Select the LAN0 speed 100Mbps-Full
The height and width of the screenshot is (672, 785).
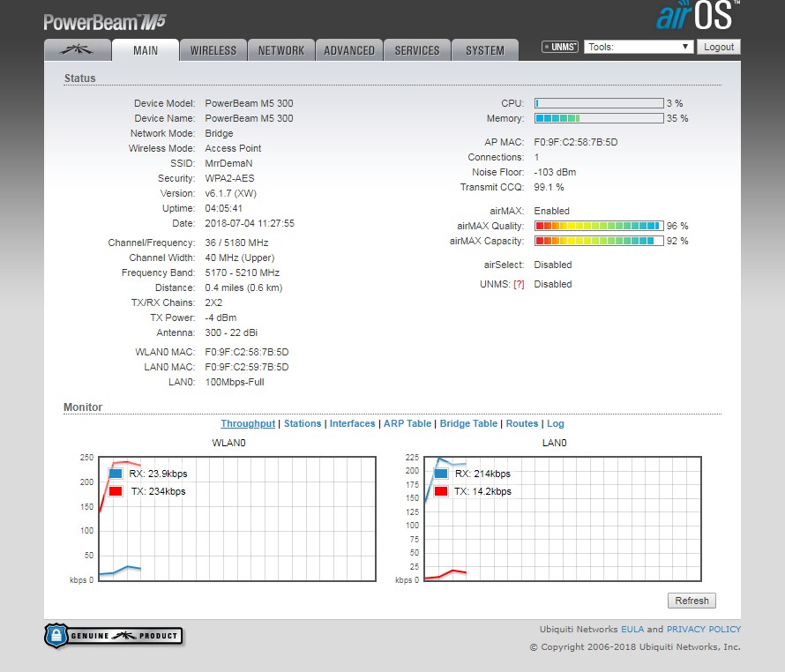(x=235, y=382)
